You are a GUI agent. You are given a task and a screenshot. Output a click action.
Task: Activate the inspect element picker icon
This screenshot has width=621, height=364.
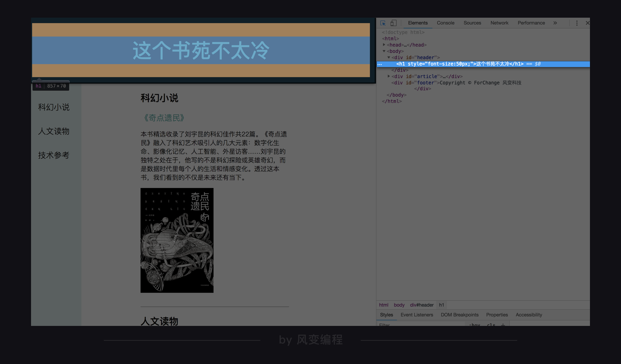tap(383, 23)
